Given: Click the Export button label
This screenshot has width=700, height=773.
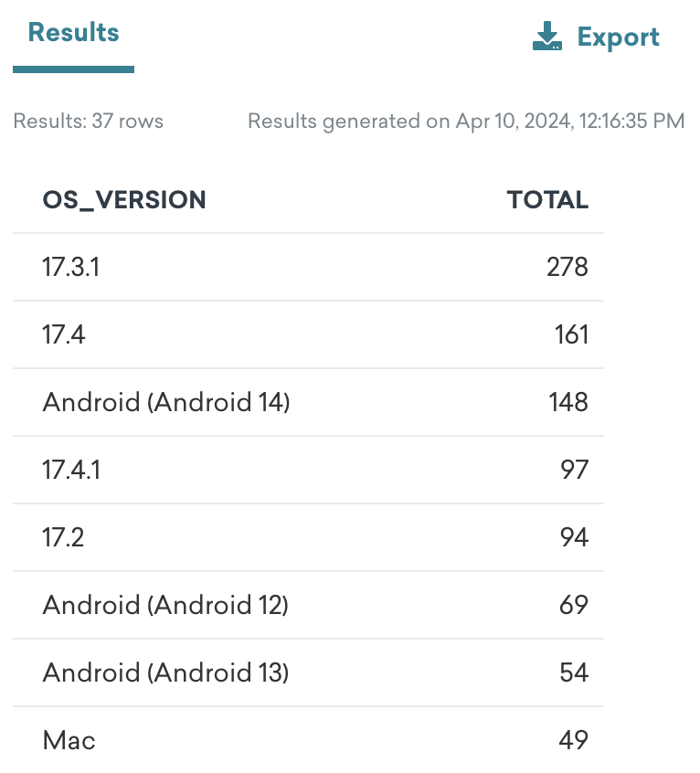Looking at the screenshot, I should point(618,37).
